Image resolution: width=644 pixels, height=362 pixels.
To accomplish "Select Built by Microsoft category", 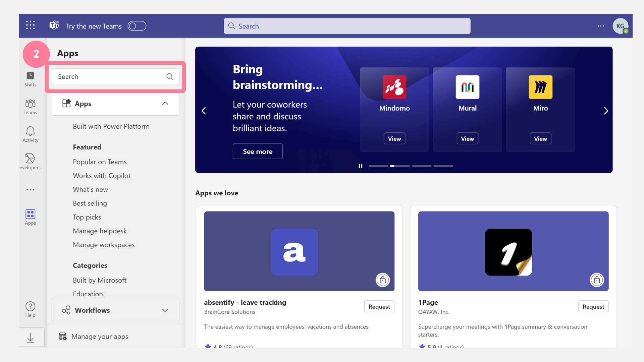I will 100,280.
